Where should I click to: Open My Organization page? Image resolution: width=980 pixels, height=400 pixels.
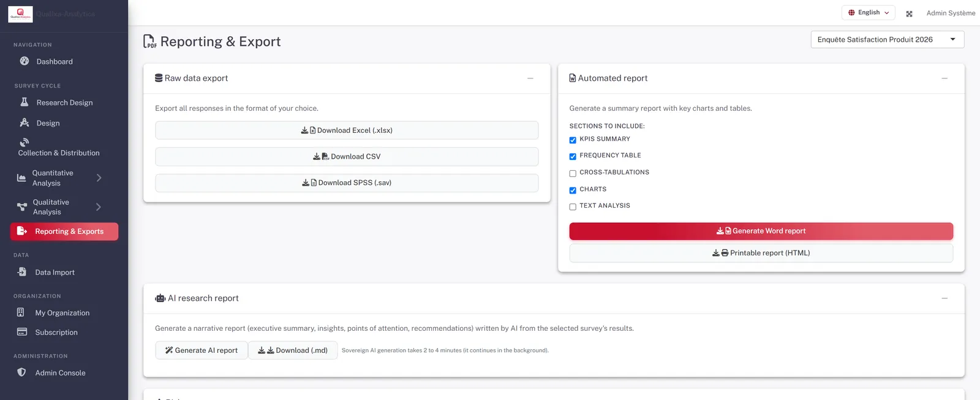point(64,312)
